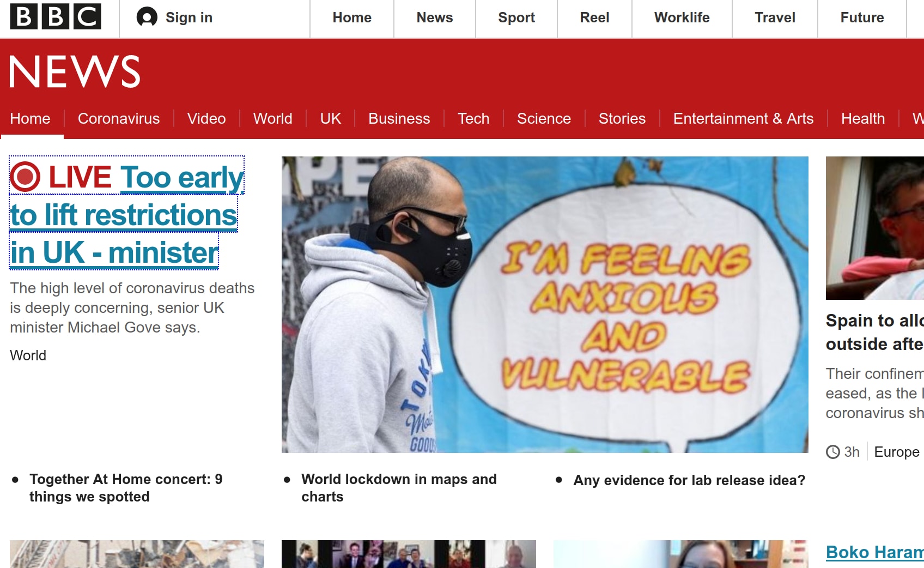924x568 pixels.
Task: Open Sport in top BBC bar
Action: click(516, 17)
